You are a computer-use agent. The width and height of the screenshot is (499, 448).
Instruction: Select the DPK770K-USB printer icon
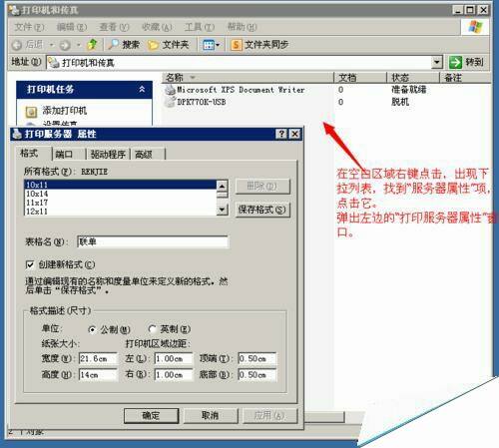[170, 102]
